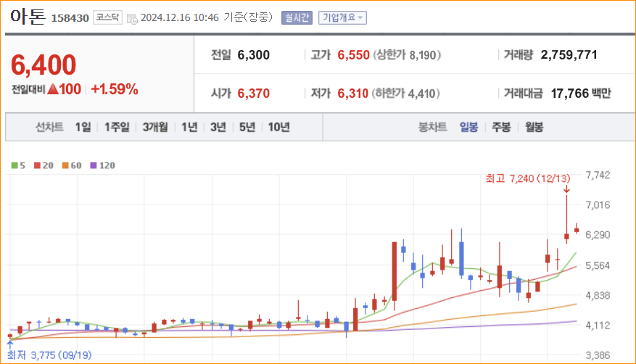The height and width of the screenshot is (364, 636).
Task: Click the current price 6,400
Action: point(44,65)
